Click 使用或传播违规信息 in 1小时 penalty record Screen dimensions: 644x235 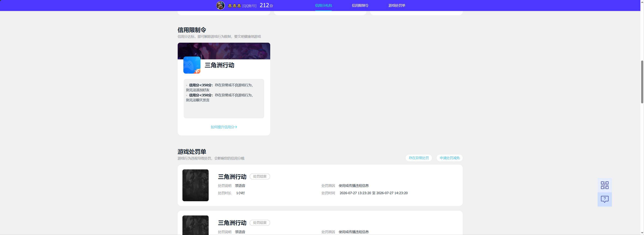click(353, 186)
